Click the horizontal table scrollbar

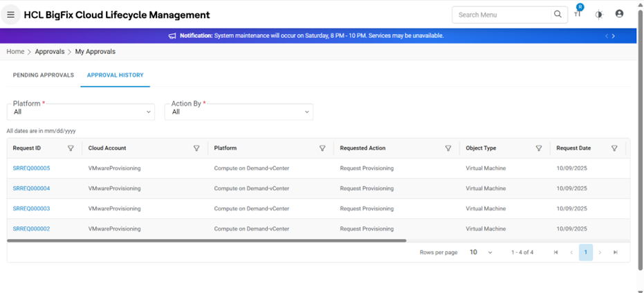tap(206, 241)
